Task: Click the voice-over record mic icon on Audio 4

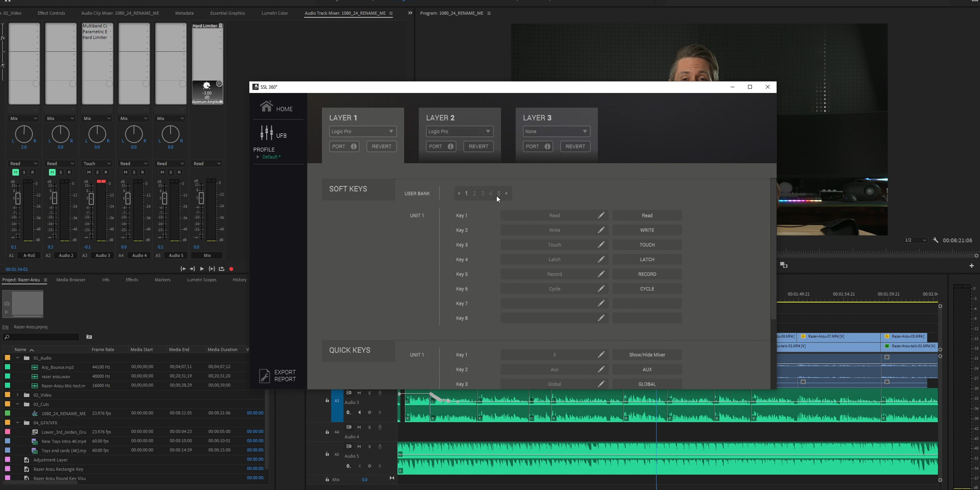Action: [380, 427]
